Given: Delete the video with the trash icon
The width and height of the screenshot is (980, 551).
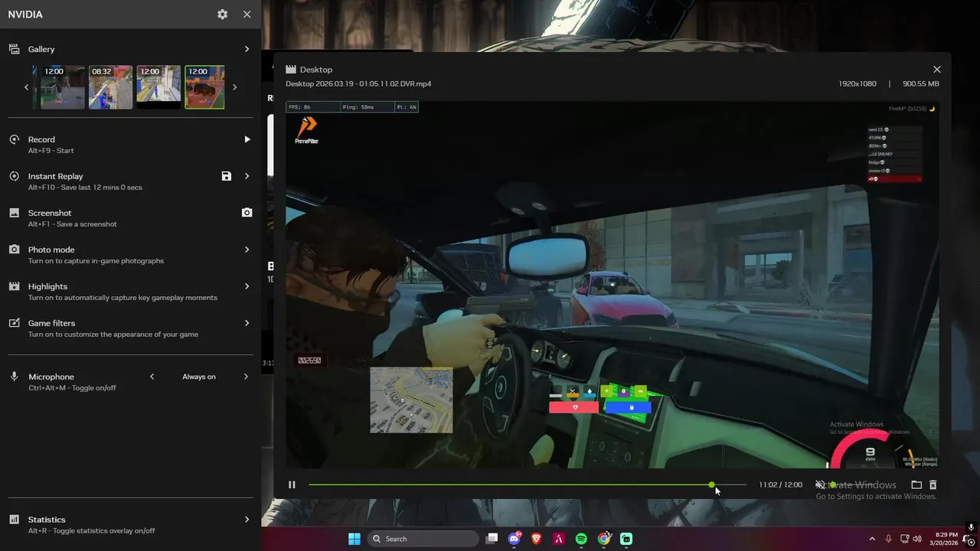Looking at the screenshot, I should point(933,484).
